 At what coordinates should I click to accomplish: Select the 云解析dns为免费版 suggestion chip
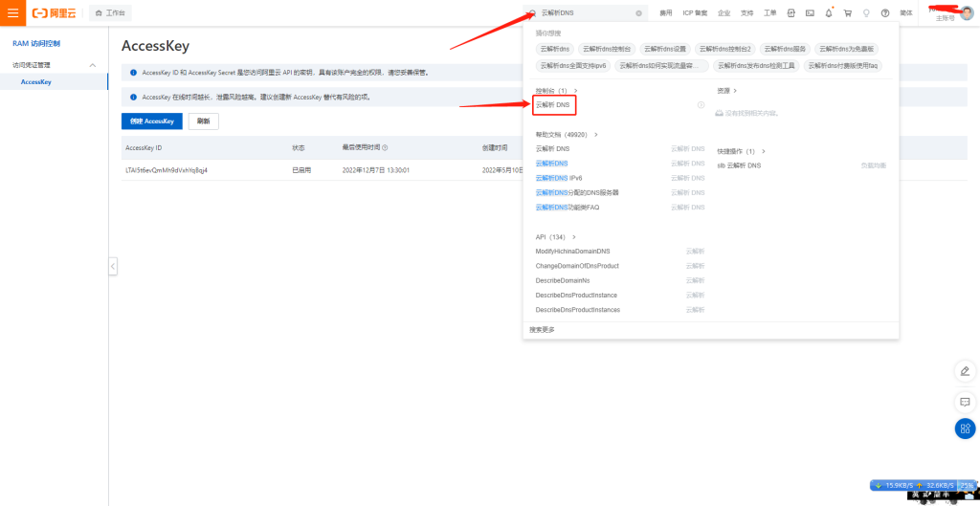coord(848,49)
